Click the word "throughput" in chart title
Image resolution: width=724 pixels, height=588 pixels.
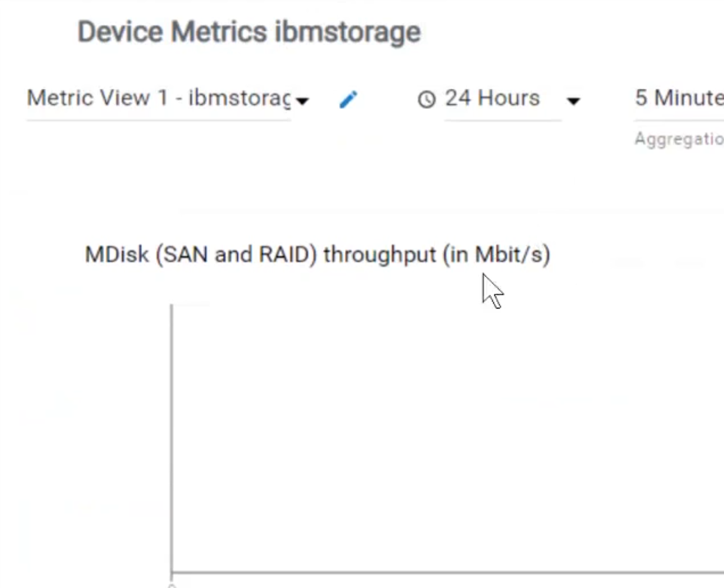click(x=380, y=255)
